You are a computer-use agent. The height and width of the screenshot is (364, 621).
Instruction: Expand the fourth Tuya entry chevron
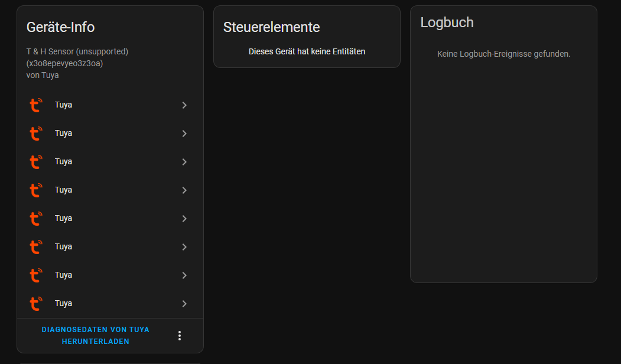[x=184, y=190]
